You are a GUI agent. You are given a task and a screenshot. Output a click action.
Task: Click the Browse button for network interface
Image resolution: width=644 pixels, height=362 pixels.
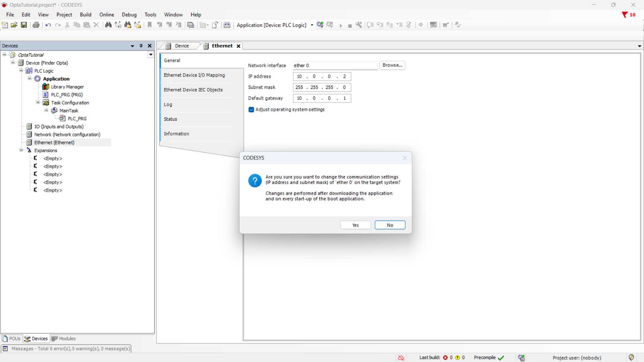[392, 65]
